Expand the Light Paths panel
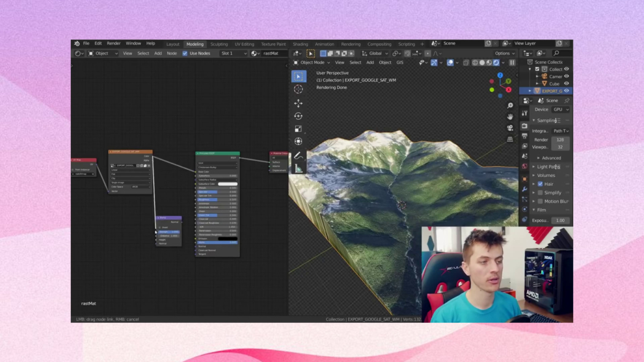 coord(546,167)
